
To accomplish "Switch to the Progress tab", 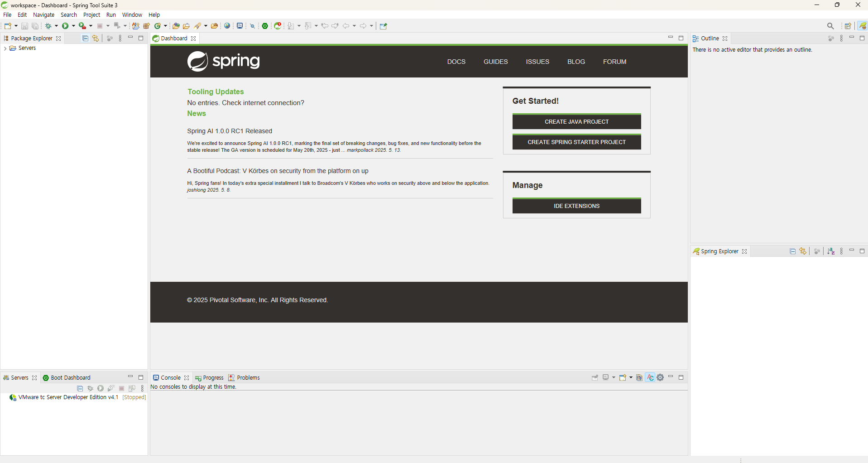I will click(x=209, y=378).
